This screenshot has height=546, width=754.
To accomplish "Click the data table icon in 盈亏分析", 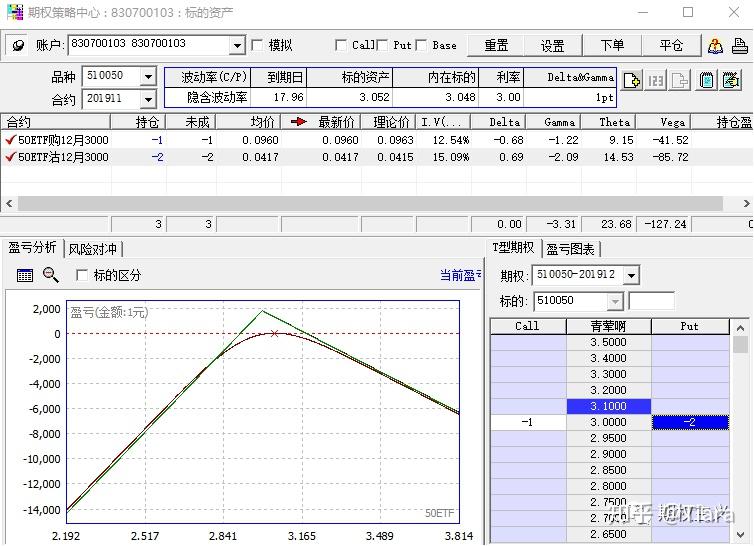I will 25,275.
